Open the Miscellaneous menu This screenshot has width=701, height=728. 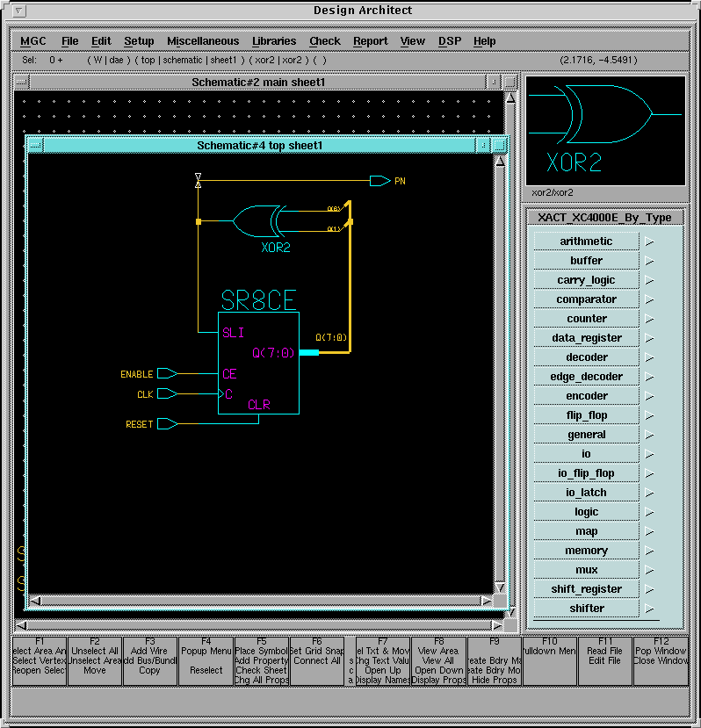203,41
